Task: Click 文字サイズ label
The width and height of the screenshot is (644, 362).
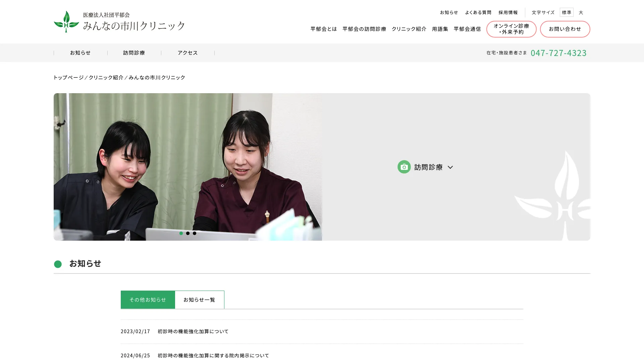Action: (543, 12)
